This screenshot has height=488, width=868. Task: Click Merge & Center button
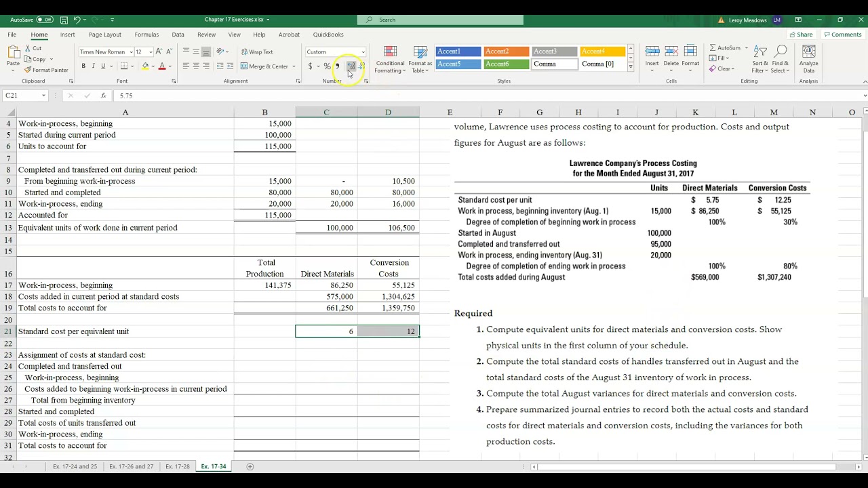point(264,66)
